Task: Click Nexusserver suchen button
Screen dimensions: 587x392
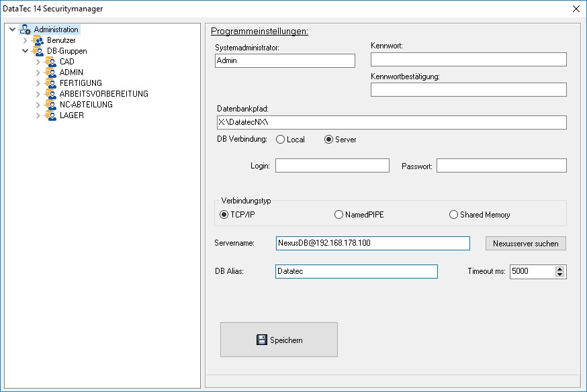Action: [x=526, y=244]
